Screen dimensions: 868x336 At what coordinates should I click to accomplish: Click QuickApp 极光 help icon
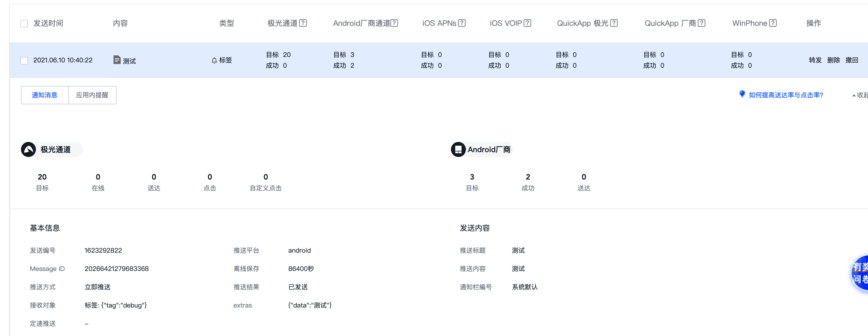pos(614,23)
